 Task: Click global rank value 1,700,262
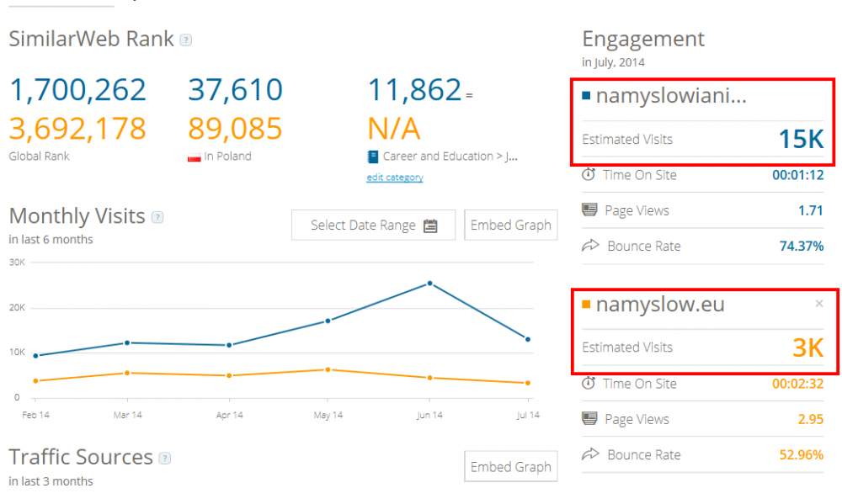pos(77,90)
